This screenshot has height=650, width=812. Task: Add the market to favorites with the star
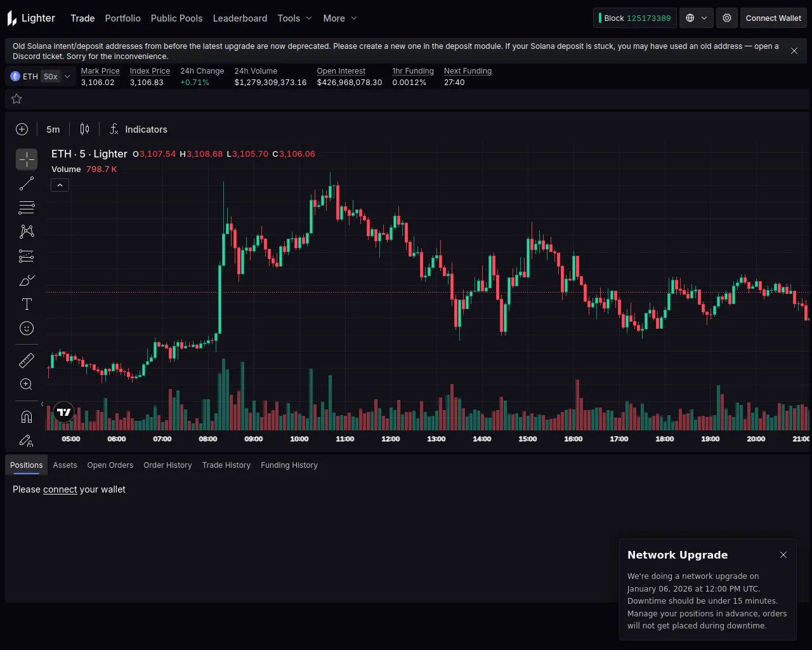[16, 99]
